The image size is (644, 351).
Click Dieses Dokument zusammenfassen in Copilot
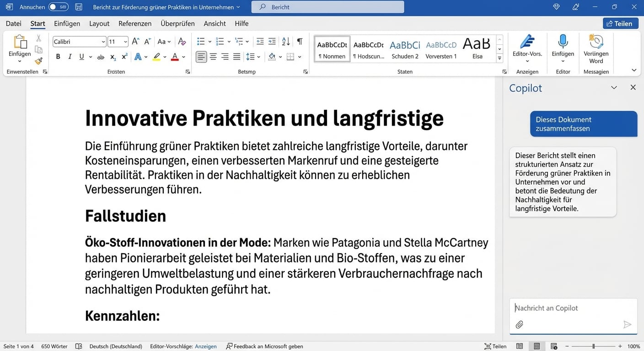coord(583,123)
